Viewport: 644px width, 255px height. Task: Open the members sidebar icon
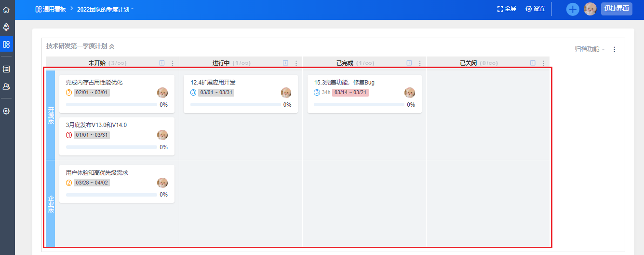point(6,86)
